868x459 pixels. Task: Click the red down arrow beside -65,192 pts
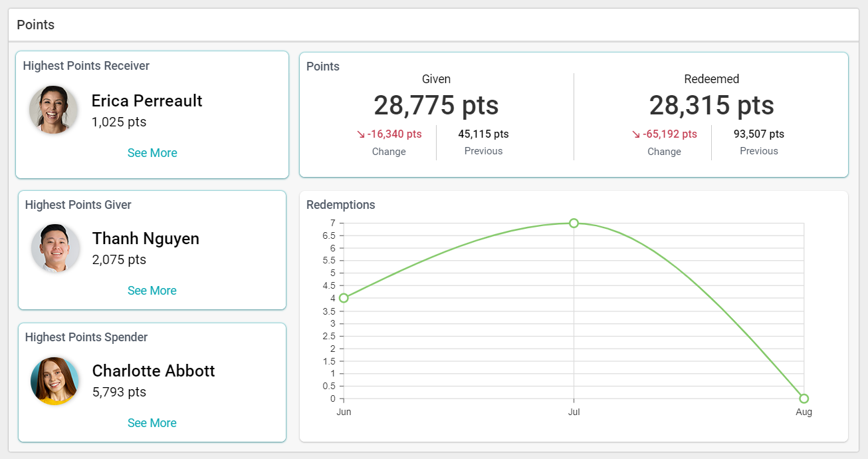636,134
